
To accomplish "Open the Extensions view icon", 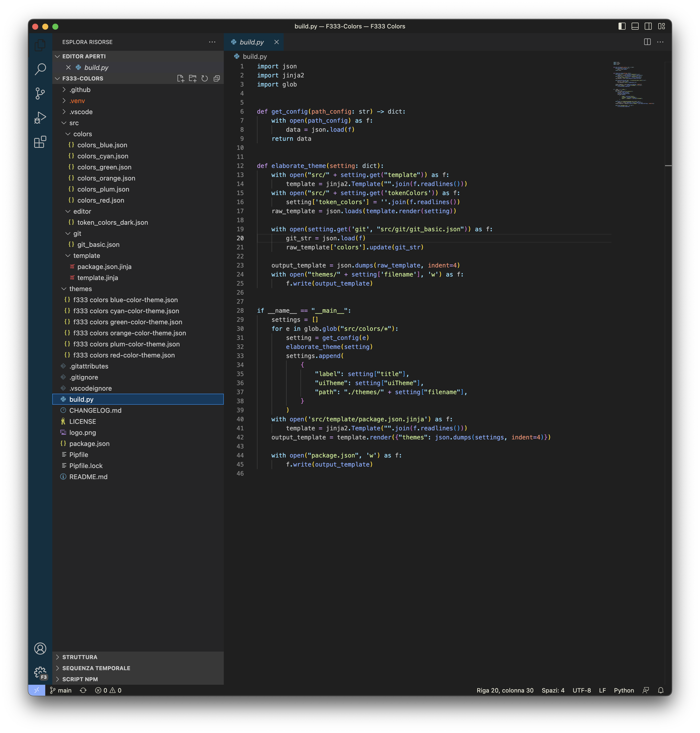I will click(40, 142).
